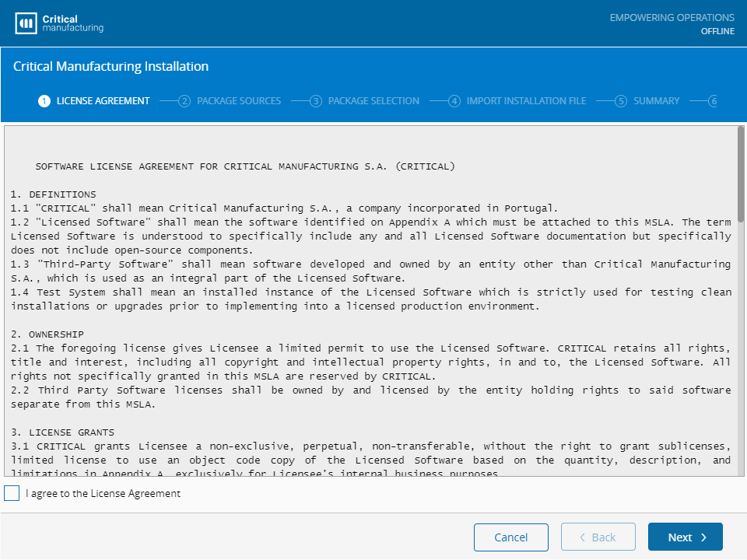The height and width of the screenshot is (560, 747).
Task: Click step 1 circle for License Agreement
Action: (x=44, y=101)
